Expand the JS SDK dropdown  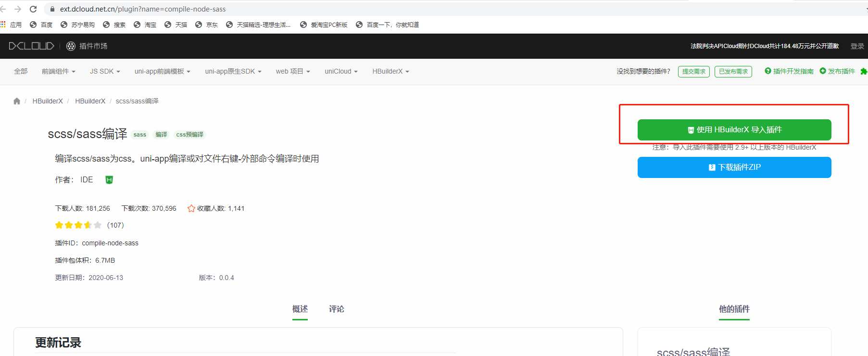105,71
